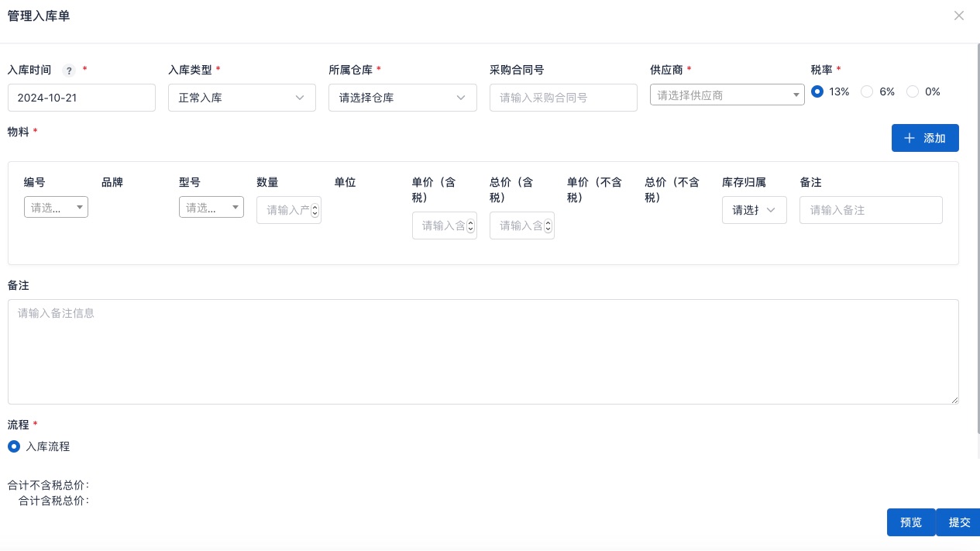
Task: Open the 型号 selection dropdown
Action: [211, 207]
